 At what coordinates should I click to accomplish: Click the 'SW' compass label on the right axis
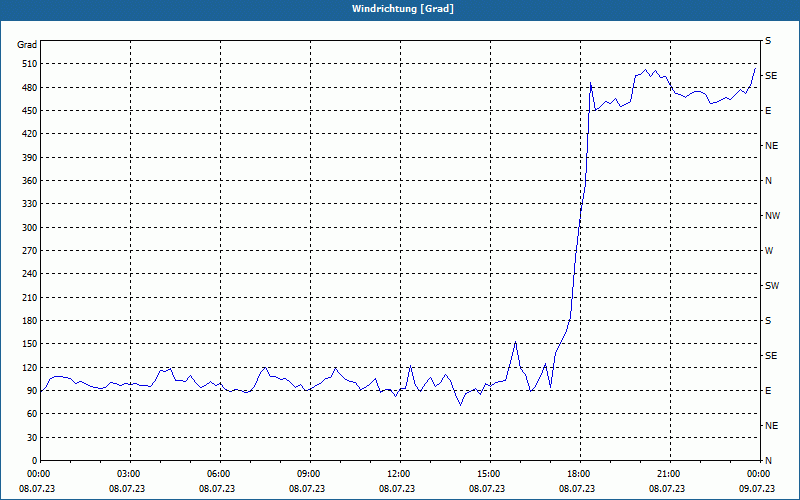(x=772, y=286)
